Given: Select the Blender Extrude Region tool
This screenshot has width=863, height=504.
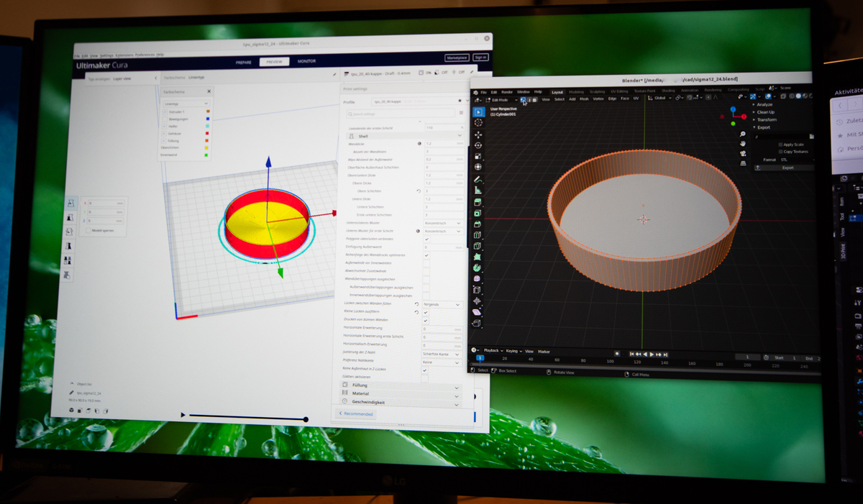Looking at the screenshot, I should click(x=478, y=202).
